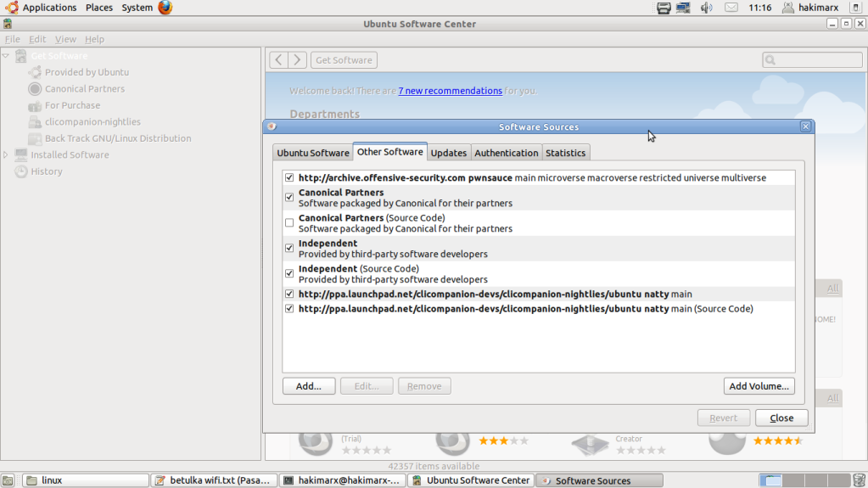The width and height of the screenshot is (868, 488).
Task: Click the power session icon in top panel
Action: [x=855, y=8]
